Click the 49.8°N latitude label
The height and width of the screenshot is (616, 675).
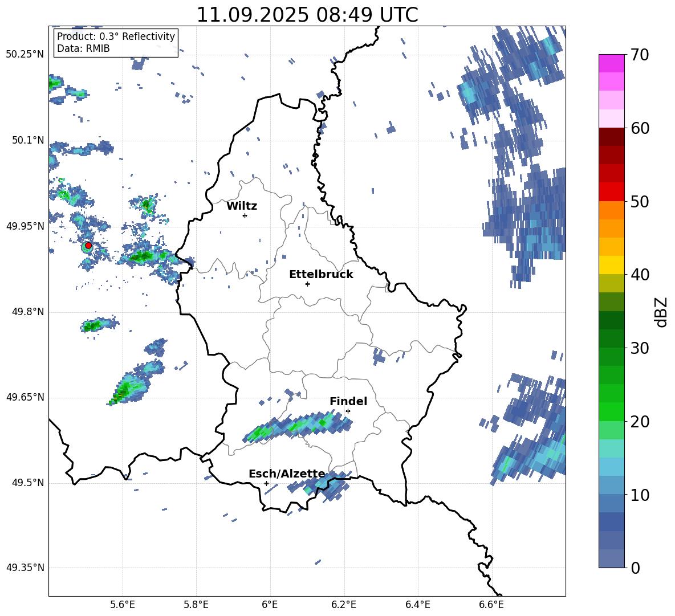[x=27, y=312]
